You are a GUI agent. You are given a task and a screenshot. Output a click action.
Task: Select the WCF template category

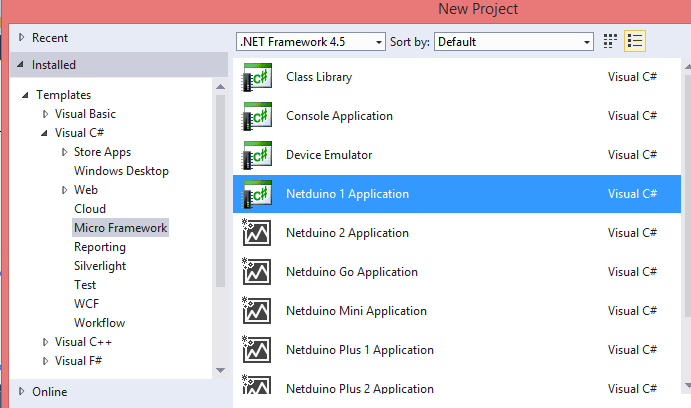[86, 304]
